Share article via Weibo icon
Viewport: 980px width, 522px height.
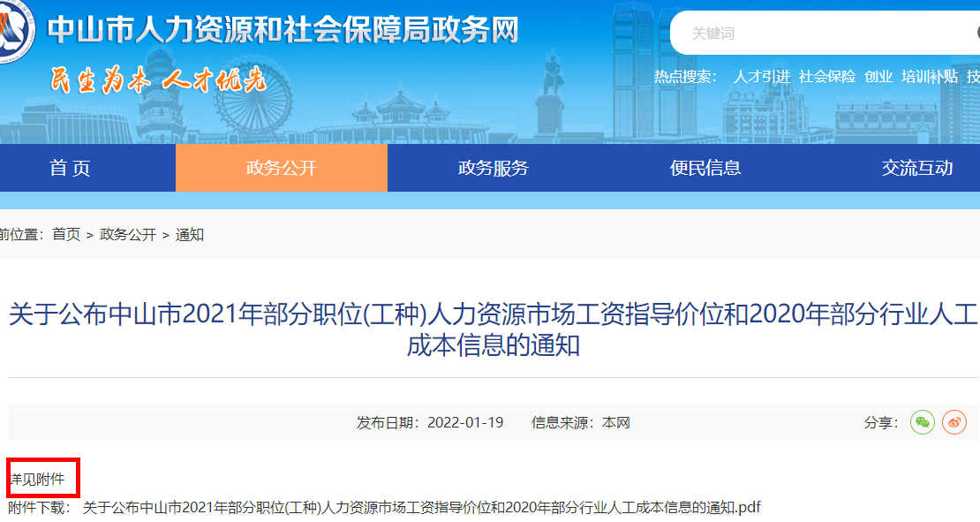click(x=954, y=422)
